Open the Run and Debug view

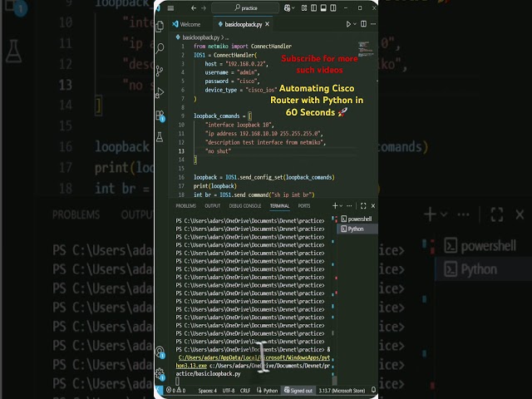[x=160, y=92]
